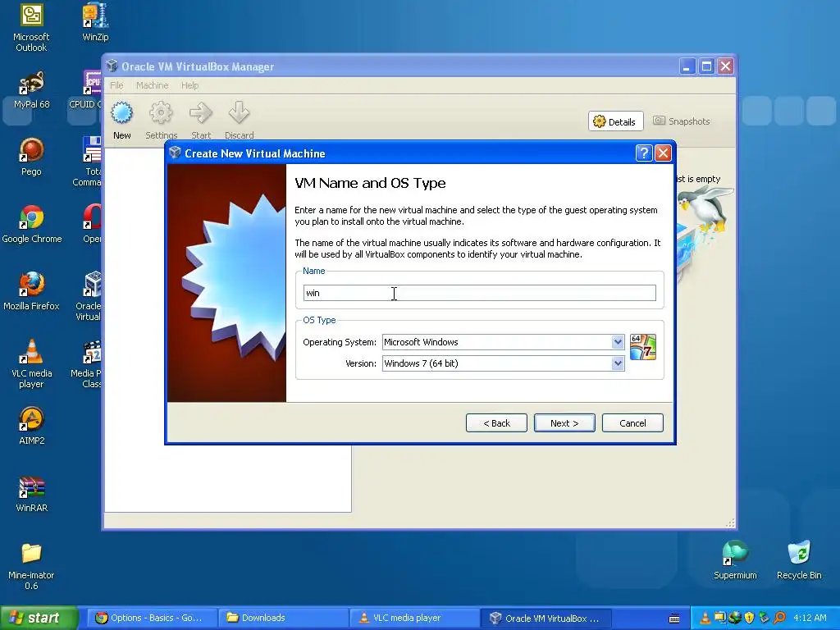Click the security shield tray icon
The width and height of the screenshot is (840, 630).
click(749, 619)
